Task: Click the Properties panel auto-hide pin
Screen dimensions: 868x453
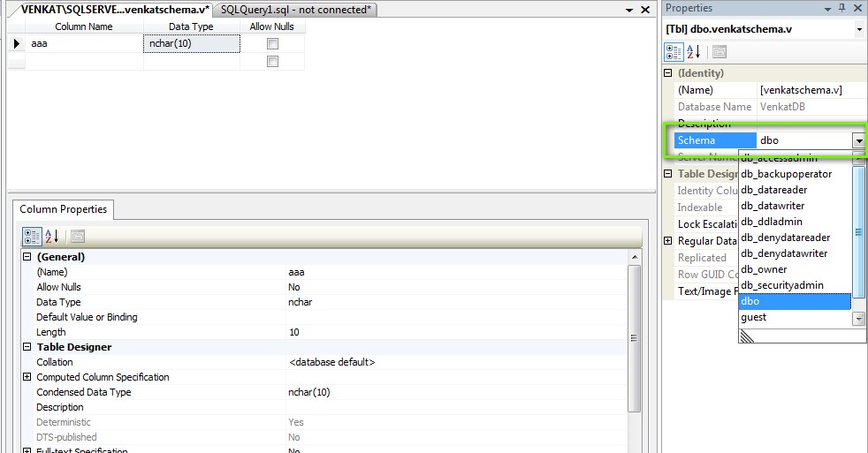Action: [842, 8]
